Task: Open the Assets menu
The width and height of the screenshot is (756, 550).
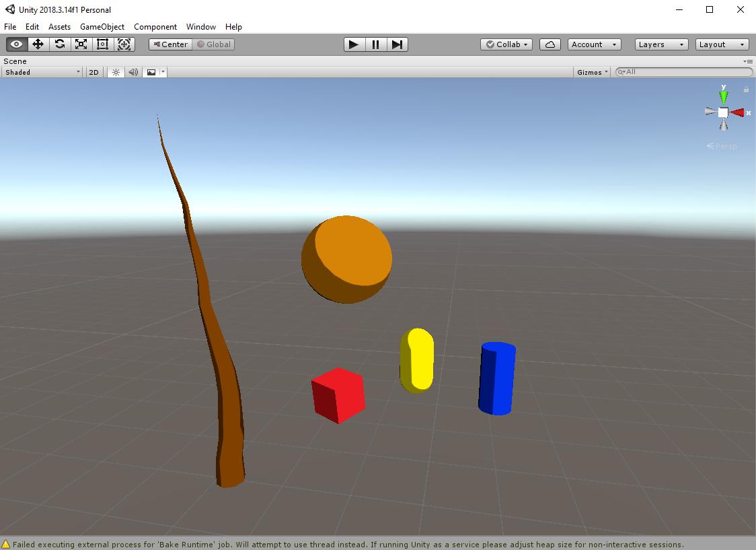Action: (59, 27)
